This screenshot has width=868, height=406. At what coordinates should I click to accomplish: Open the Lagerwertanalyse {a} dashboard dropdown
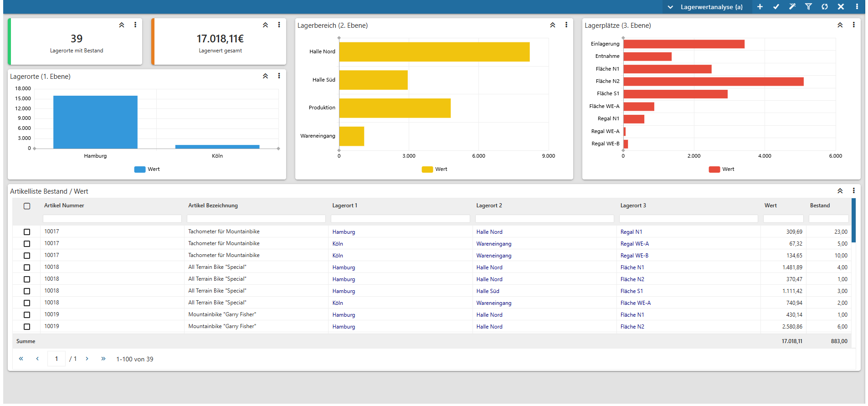(705, 7)
